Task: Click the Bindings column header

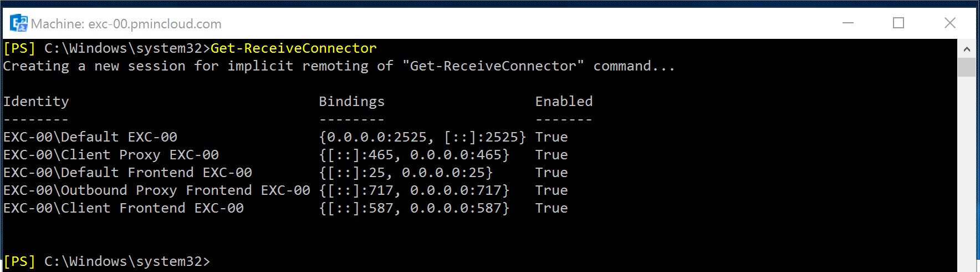Action: pos(351,102)
